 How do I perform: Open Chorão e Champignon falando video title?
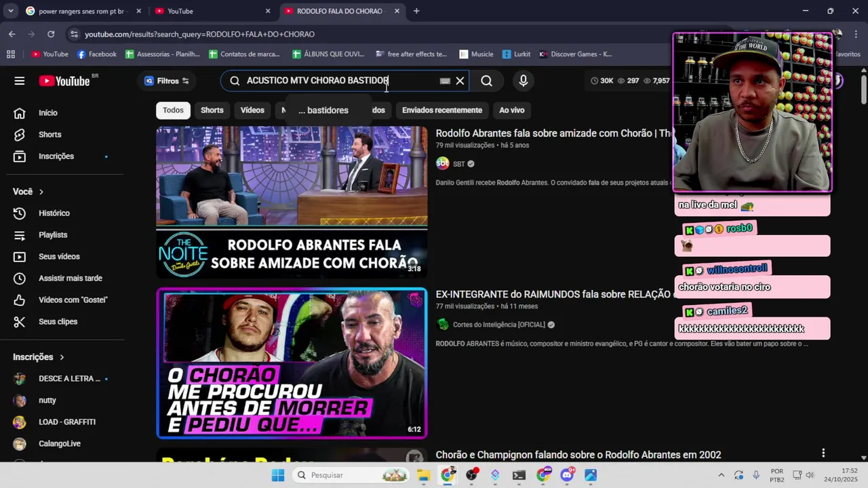[x=578, y=455]
